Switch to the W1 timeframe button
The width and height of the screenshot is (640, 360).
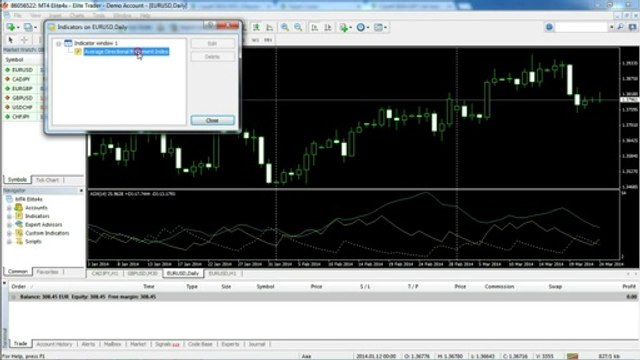pos(255,40)
